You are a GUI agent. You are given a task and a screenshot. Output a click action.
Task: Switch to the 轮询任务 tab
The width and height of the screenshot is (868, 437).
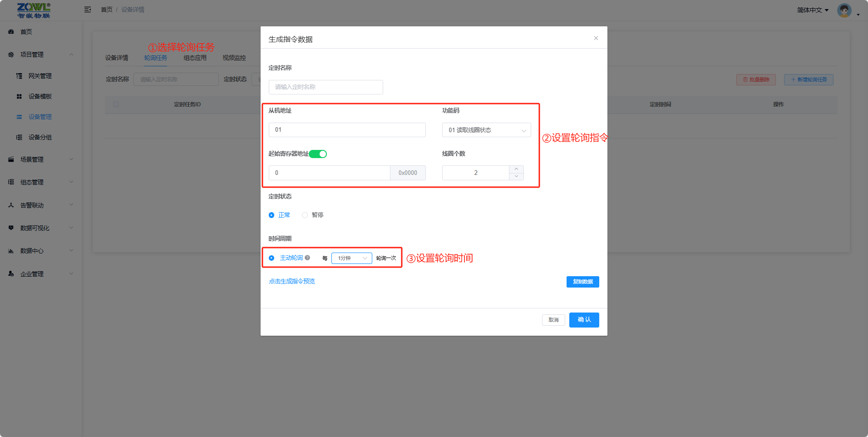point(156,58)
